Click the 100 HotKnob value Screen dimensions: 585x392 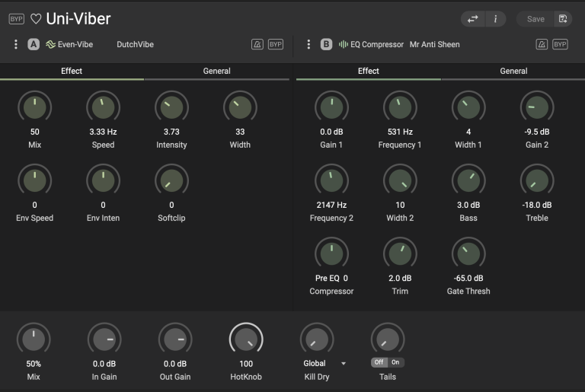246,364
